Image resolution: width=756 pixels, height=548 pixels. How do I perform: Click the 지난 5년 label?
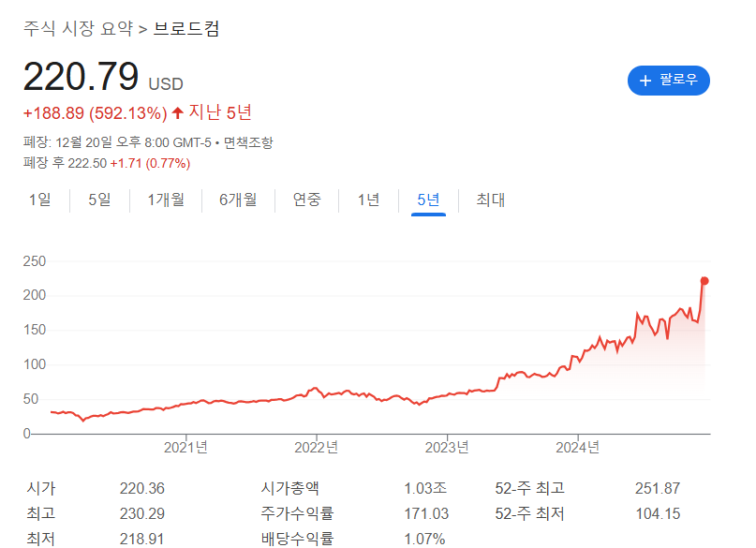220,112
